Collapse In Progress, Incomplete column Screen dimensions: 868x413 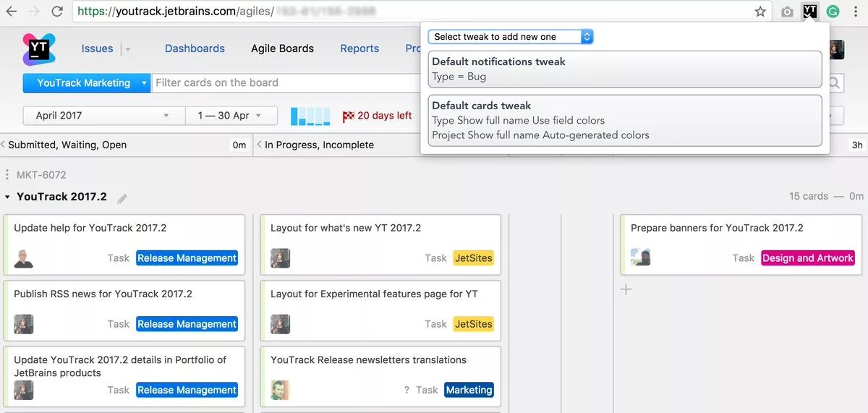pyautogui.click(x=259, y=145)
